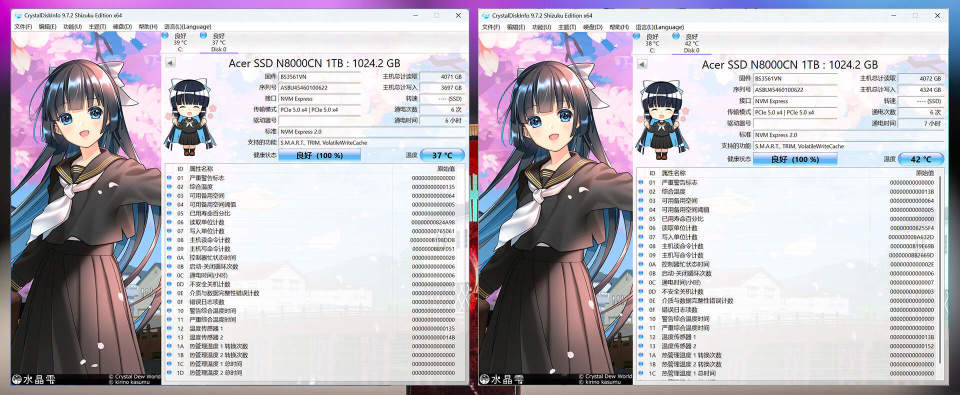Click power-on hours value 7 小时
960x395 pixels.
pos(921,123)
